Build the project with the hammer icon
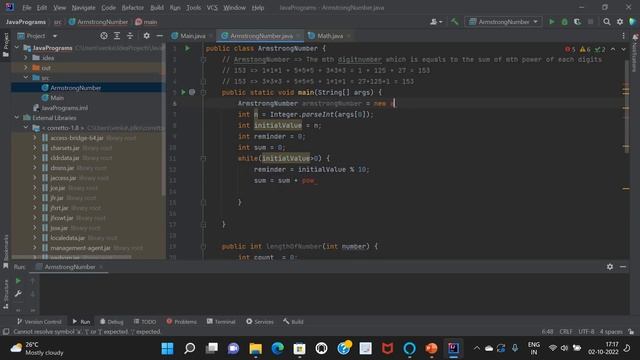 click(454, 22)
